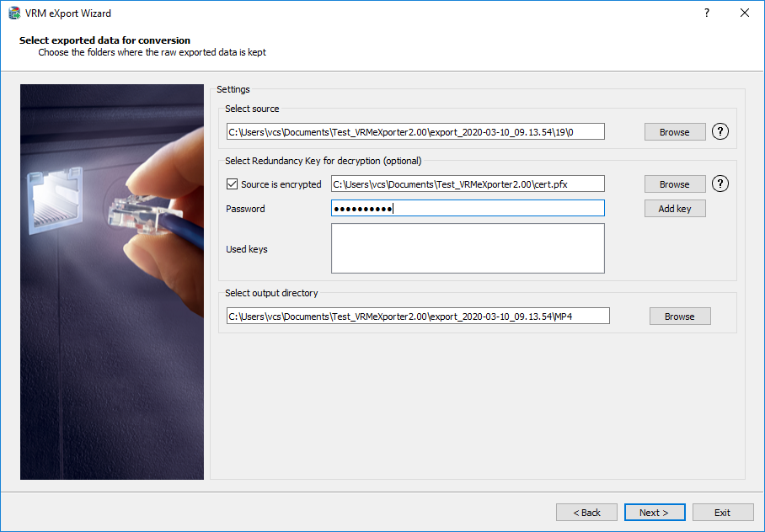Browse for the source folder
This screenshot has height=532, width=765.
click(x=674, y=132)
